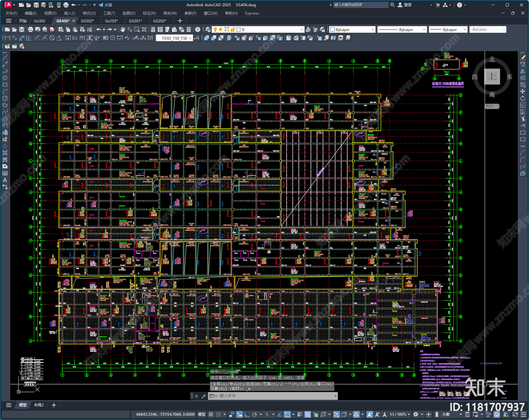Viewport: 529px width, 420px height.
Task: Select the Multiline Text A tool
Action: pos(5,180)
